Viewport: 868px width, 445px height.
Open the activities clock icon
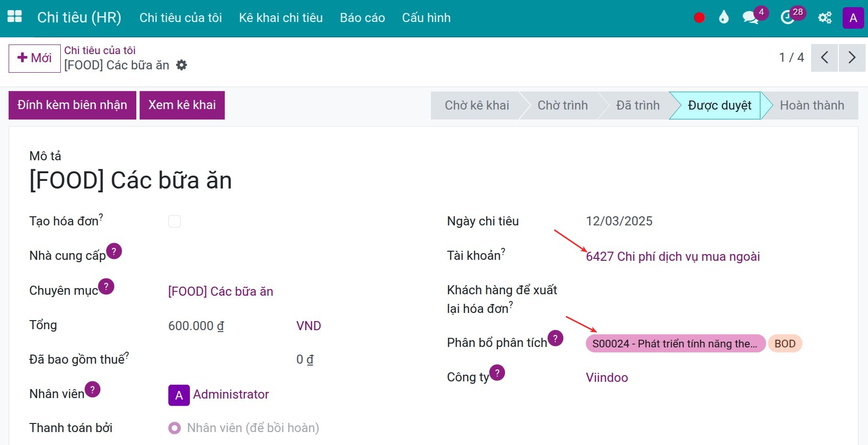[x=787, y=18]
